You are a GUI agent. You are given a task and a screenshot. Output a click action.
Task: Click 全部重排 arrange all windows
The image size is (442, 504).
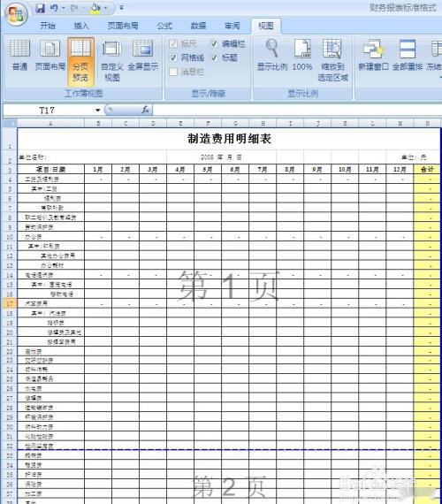(408, 56)
